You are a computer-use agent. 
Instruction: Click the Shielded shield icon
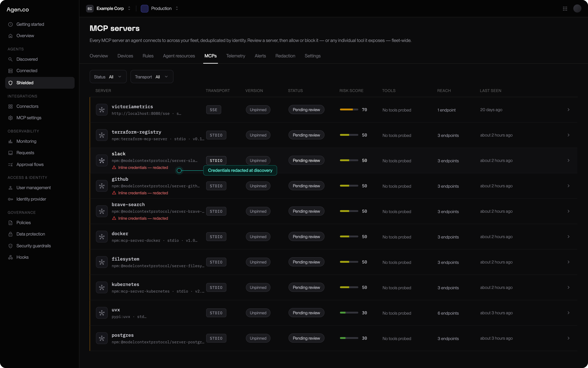coord(10,83)
